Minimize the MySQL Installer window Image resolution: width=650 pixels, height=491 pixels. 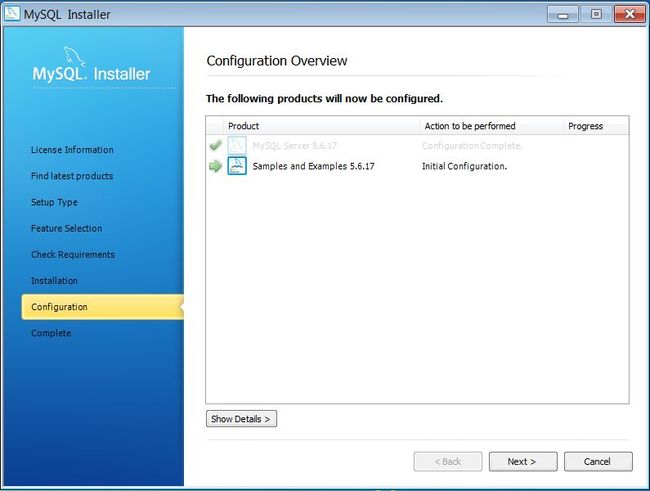[563, 15]
